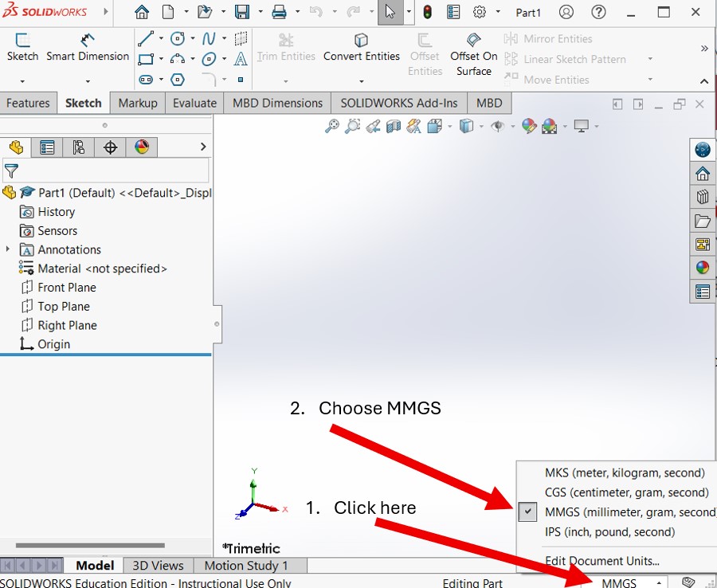Click the Rebuild traffic light icon
Screen dimensions: 717x588
(x=428, y=12)
